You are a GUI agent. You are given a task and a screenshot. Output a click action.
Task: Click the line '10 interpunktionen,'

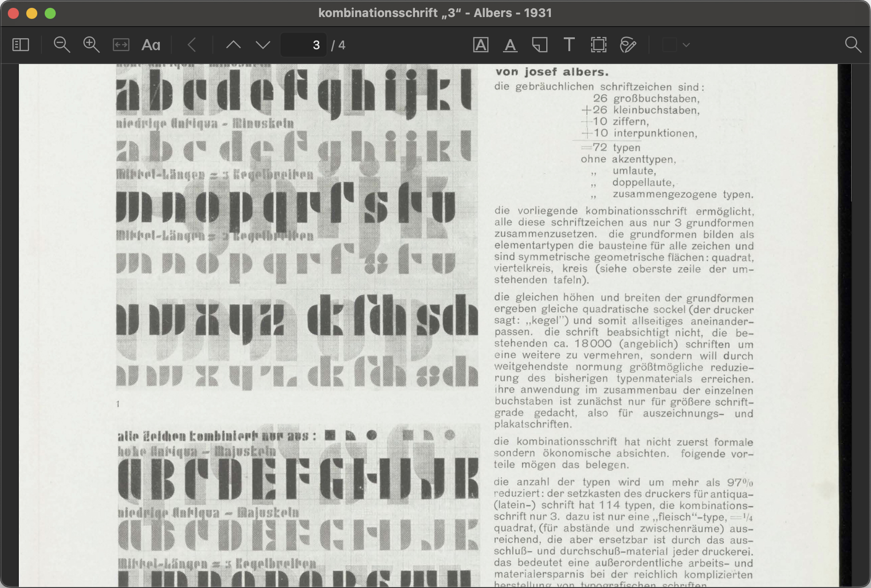645,133
